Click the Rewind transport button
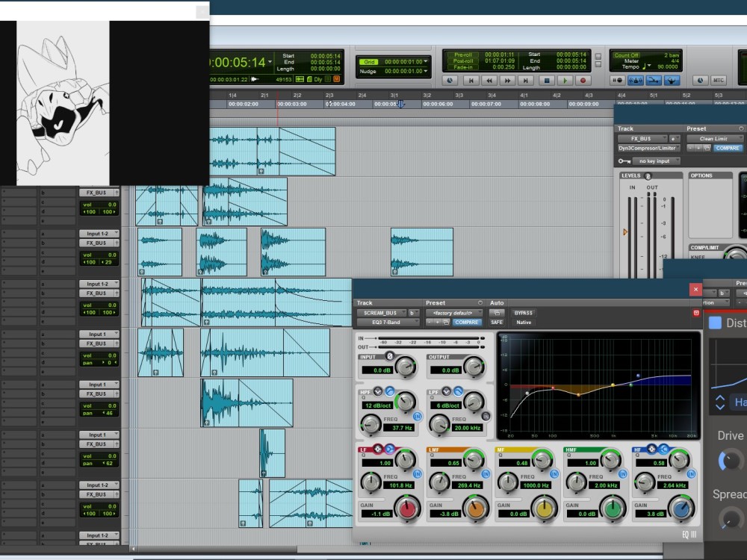Viewport: 747px width, 560px height. [x=489, y=81]
